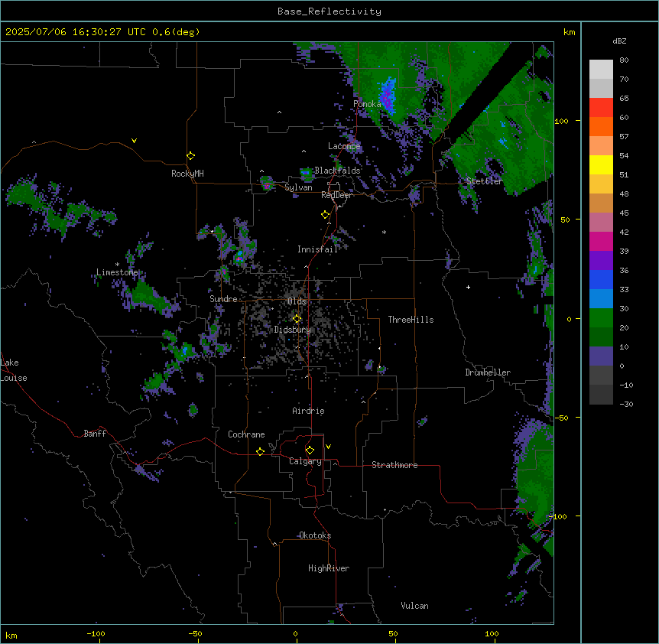The height and width of the screenshot is (644, 659).
Task: Select the light gray 70-80 dBZ swatch
Action: click(601, 70)
